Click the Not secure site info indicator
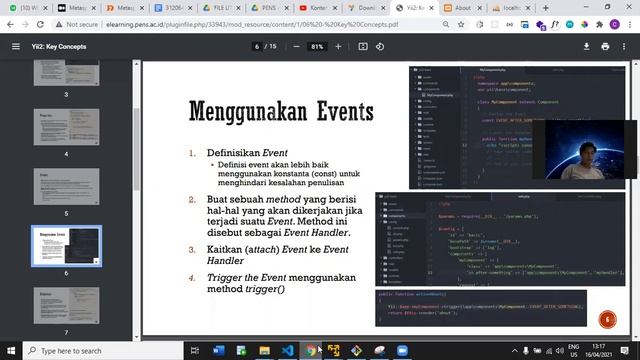Screen dimensions: 640x360 tap(77, 24)
